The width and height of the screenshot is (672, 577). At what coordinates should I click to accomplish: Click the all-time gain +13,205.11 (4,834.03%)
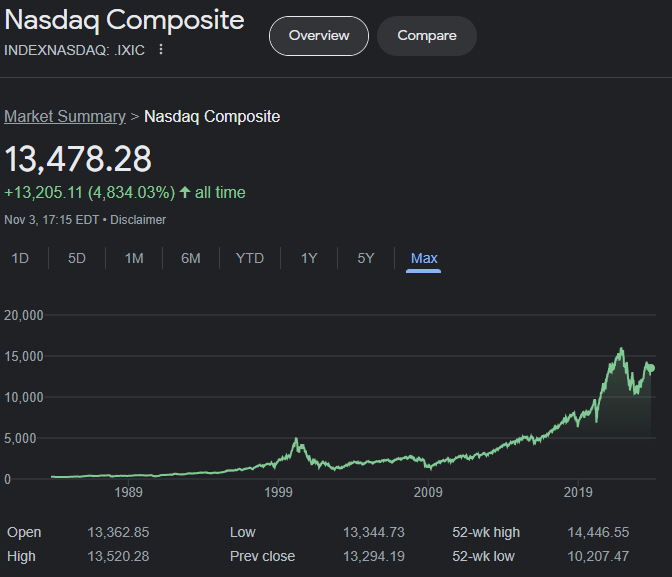click(x=90, y=192)
